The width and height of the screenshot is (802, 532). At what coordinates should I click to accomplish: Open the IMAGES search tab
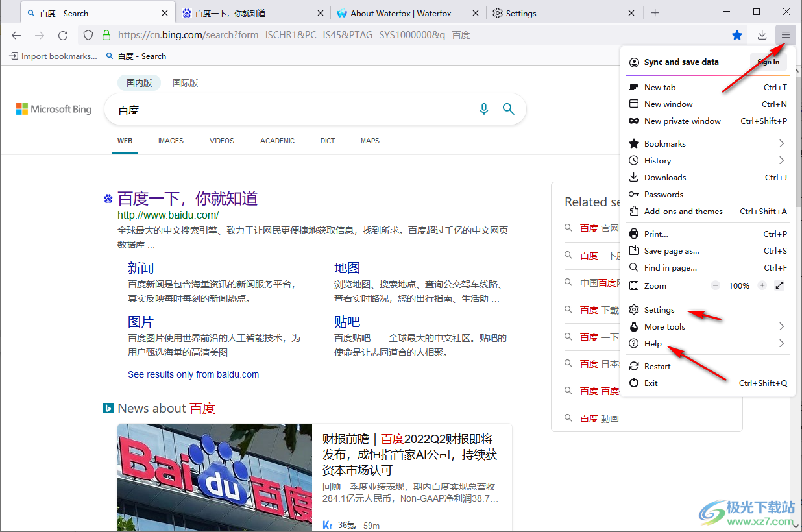[171, 141]
